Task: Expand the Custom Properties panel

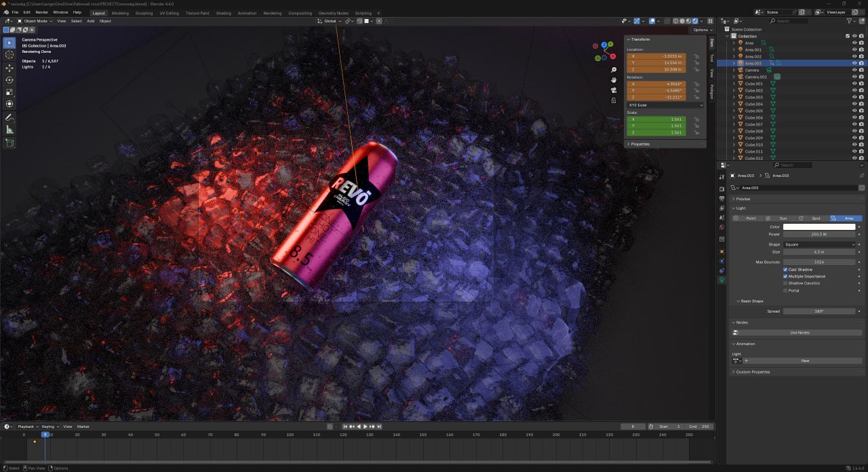Action: point(753,372)
